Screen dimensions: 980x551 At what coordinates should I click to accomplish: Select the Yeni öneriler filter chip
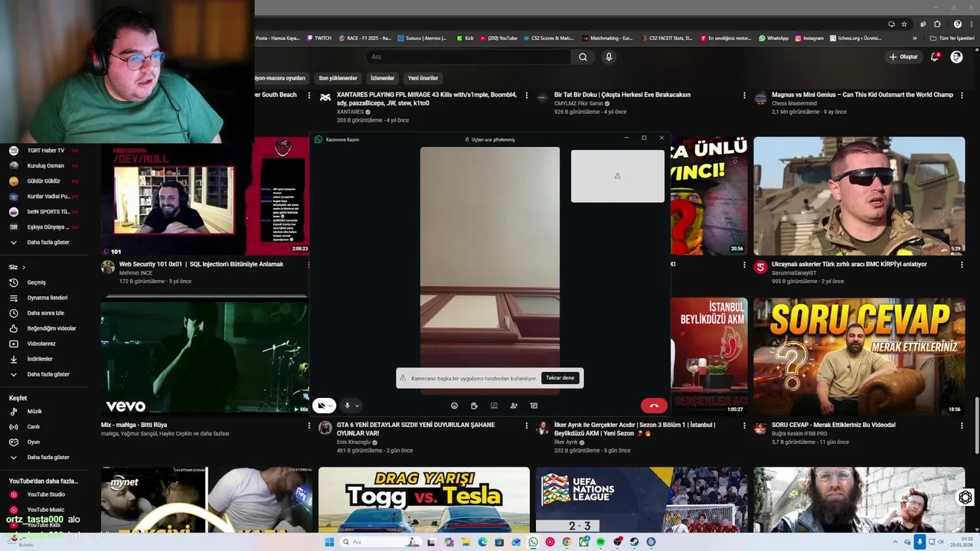[x=423, y=78]
